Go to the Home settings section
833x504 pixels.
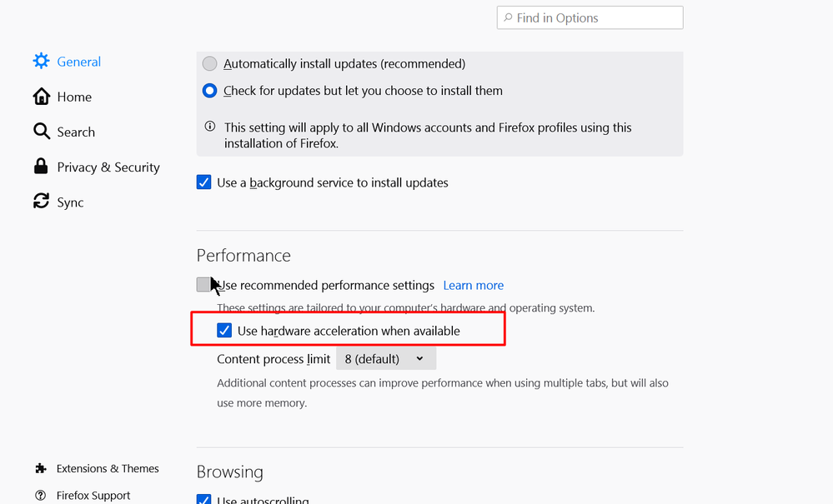pyautogui.click(x=74, y=97)
